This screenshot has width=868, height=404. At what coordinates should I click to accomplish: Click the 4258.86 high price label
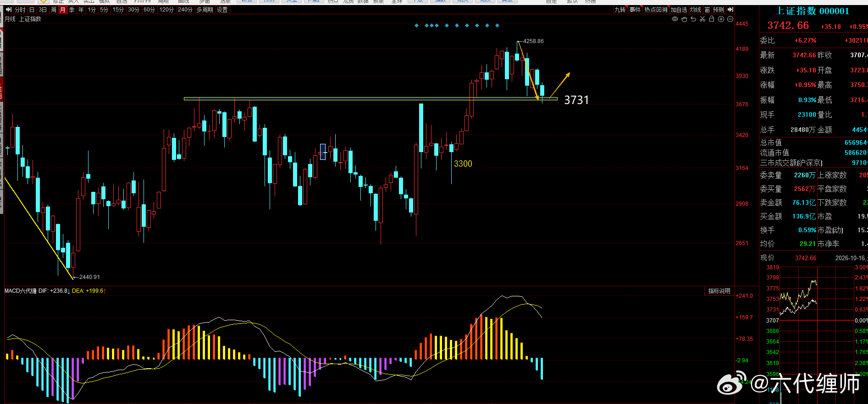pos(533,41)
